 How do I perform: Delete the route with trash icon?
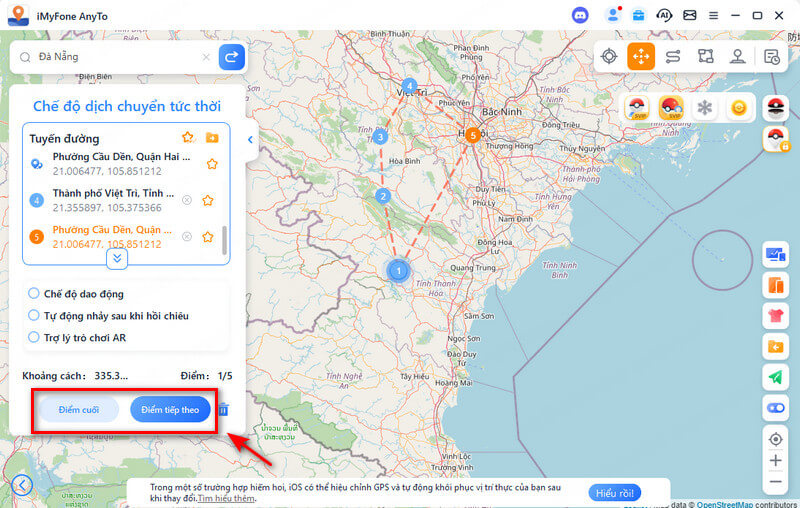click(x=224, y=410)
